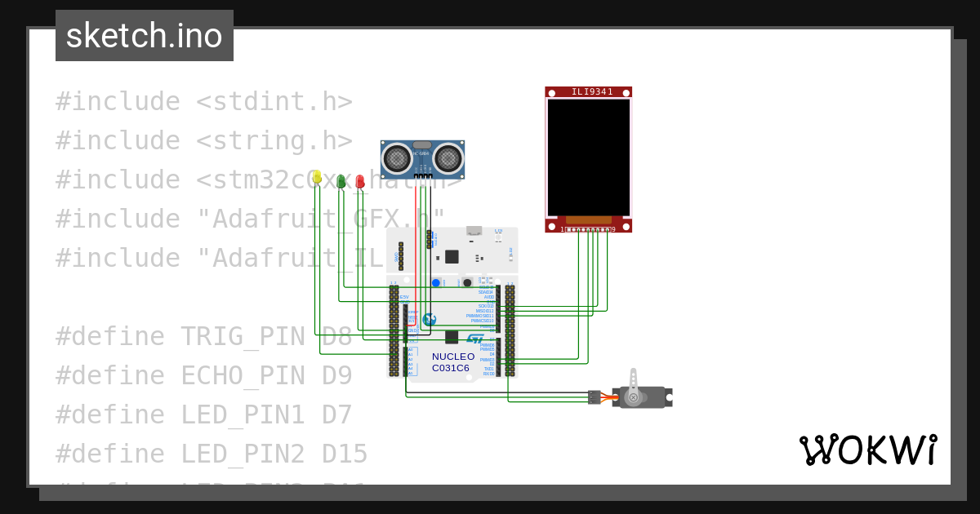Select the HC-SR04 ultrasonic sensor
This screenshot has height=514, width=980.
pyautogui.click(x=422, y=158)
